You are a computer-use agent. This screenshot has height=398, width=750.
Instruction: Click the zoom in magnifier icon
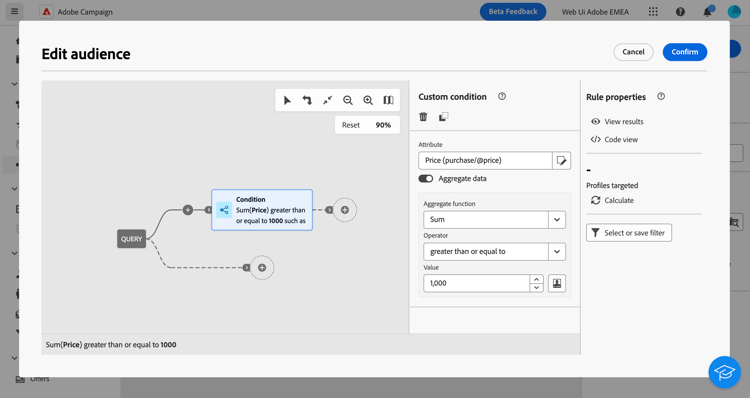click(368, 100)
